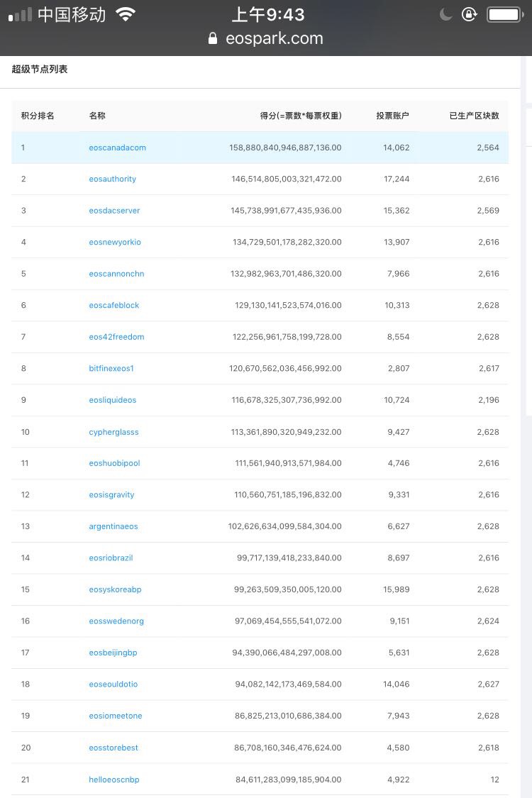This screenshot has width=532, height=798.
Task: Open helloeoscnbp node link
Action: tap(113, 780)
